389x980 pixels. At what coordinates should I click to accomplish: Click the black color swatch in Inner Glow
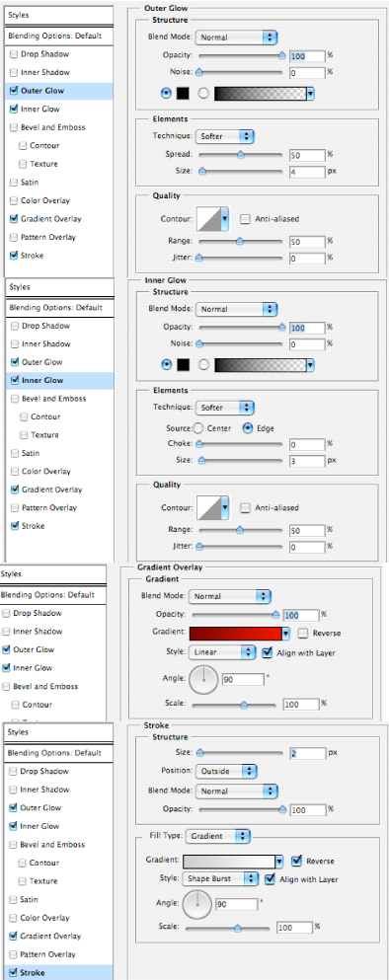[x=183, y=365]
